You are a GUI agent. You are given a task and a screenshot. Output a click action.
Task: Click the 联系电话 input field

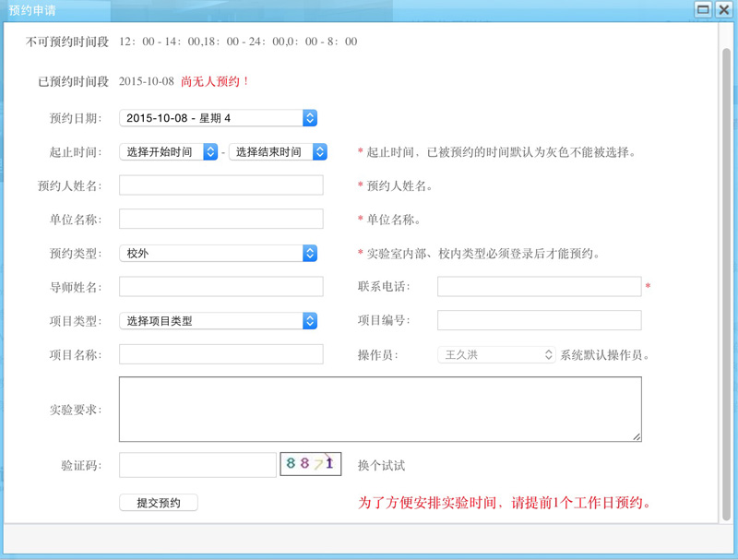click(539, 287)
